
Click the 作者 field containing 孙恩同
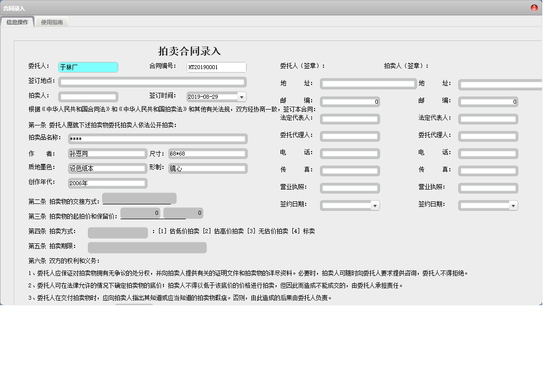106,154
